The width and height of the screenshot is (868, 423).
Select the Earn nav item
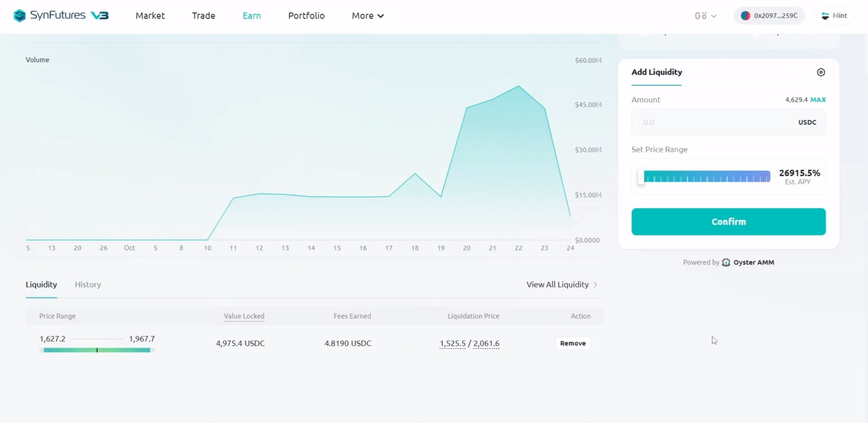[x=251, y=16]
